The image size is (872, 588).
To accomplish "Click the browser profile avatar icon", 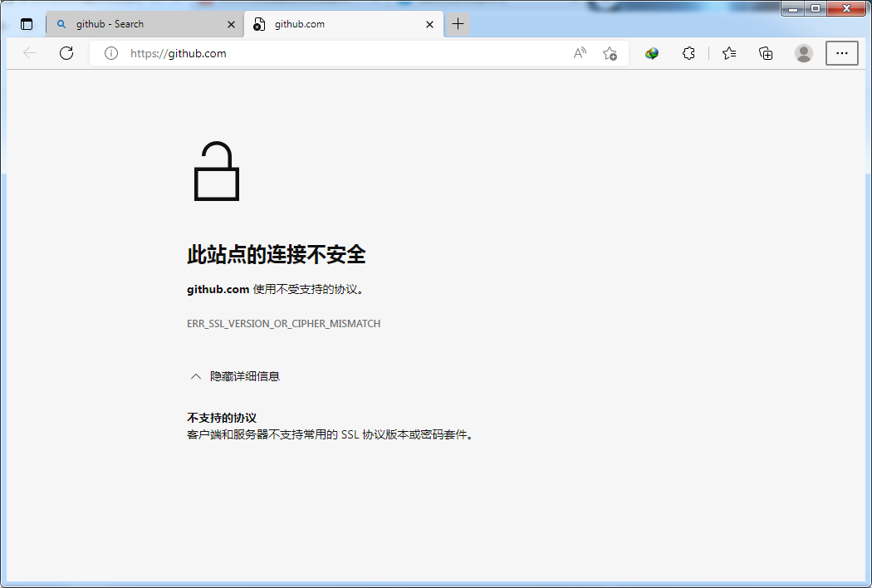I will tap(803, 52).
